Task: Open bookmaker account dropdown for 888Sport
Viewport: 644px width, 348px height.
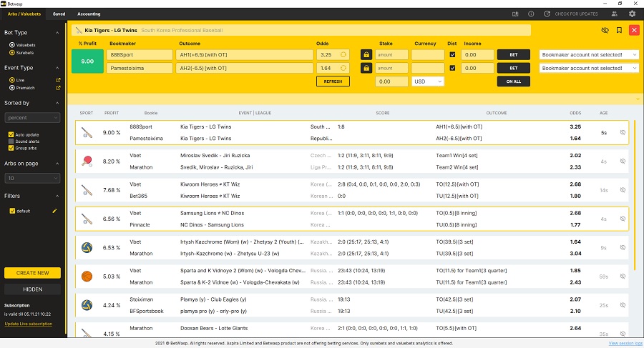Action: coord(589,54)
